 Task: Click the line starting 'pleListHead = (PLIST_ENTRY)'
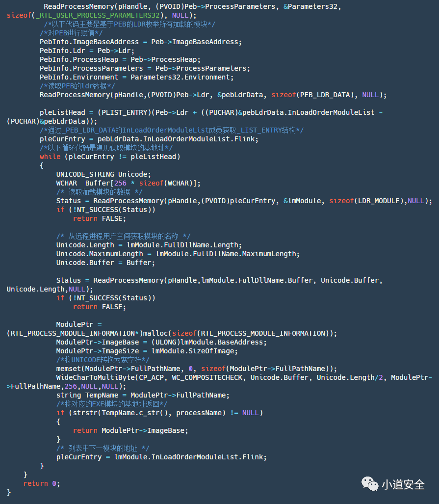pos(211,112)
